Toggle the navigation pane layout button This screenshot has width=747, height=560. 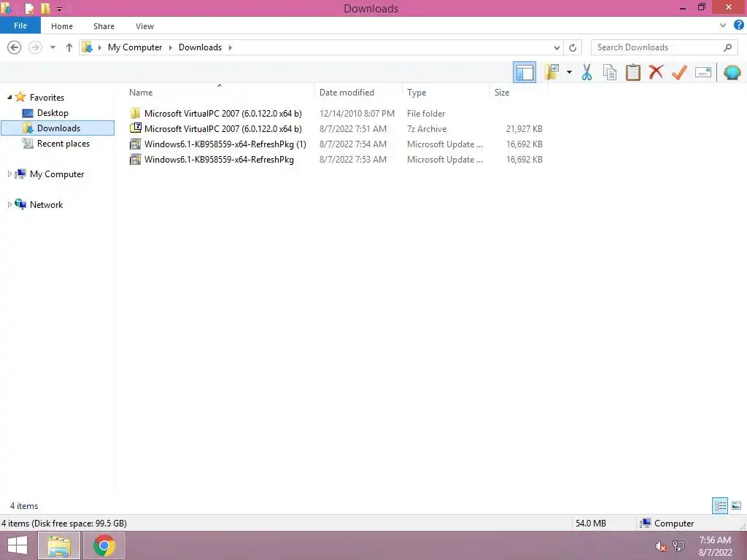pos(524,72)
